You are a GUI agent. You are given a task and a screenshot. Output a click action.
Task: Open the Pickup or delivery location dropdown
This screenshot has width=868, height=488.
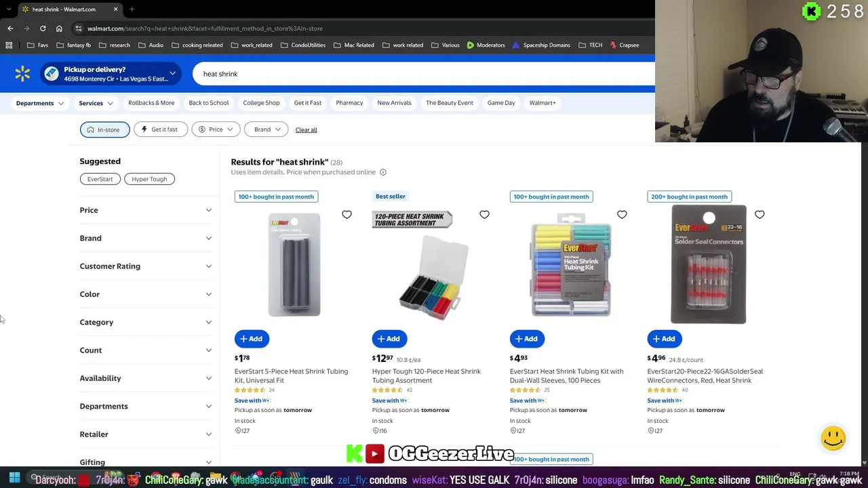tap(111, 74)
